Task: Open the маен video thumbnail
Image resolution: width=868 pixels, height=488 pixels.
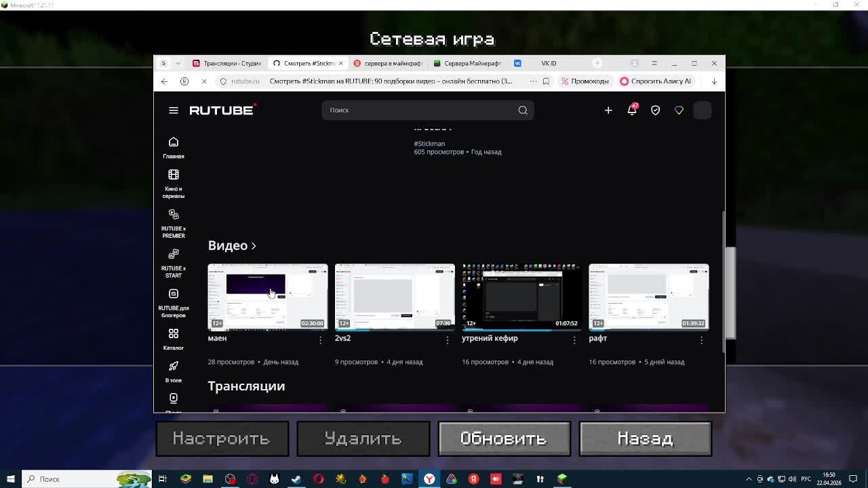Action: point(268,296)
